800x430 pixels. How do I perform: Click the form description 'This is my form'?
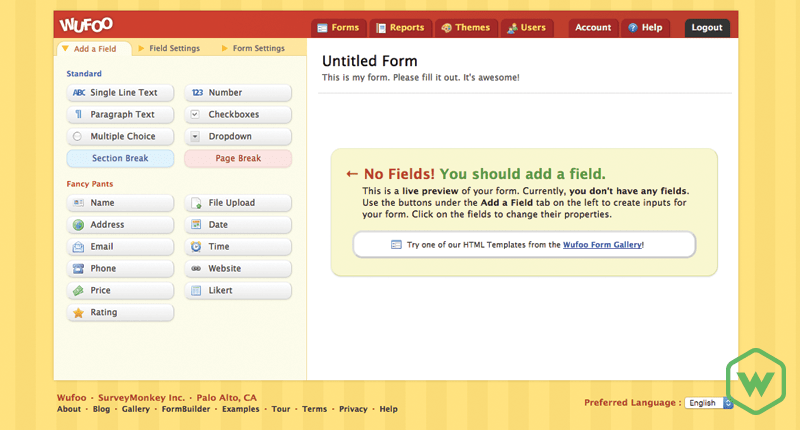(x=420, y=78)
